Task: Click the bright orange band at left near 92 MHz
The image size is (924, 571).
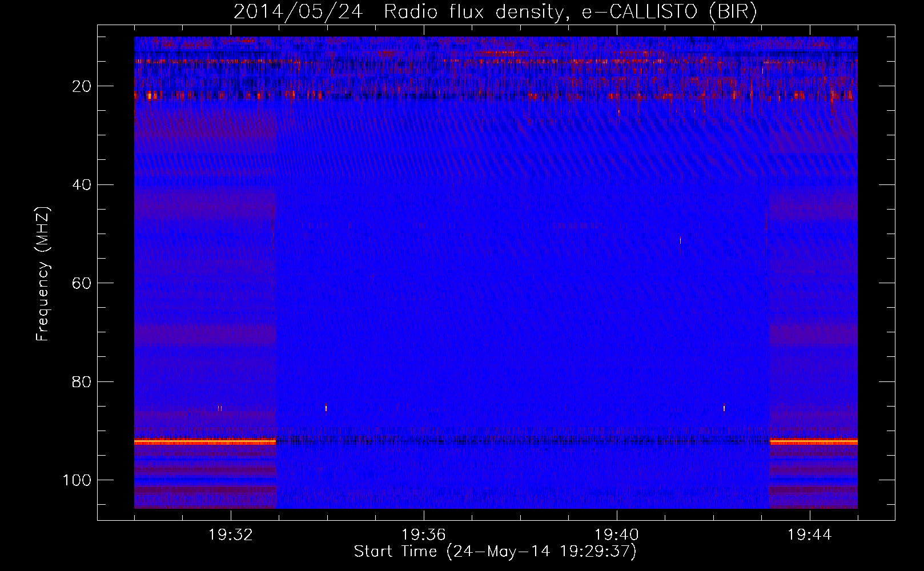Action: pos(205,442)
